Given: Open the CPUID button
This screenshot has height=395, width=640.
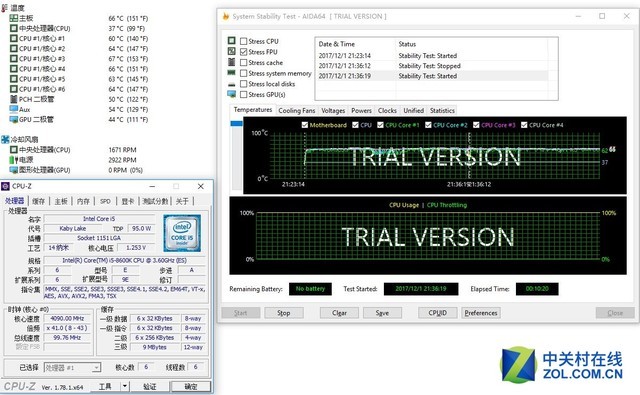Looking at the screenshot, I should pos(438,313).
